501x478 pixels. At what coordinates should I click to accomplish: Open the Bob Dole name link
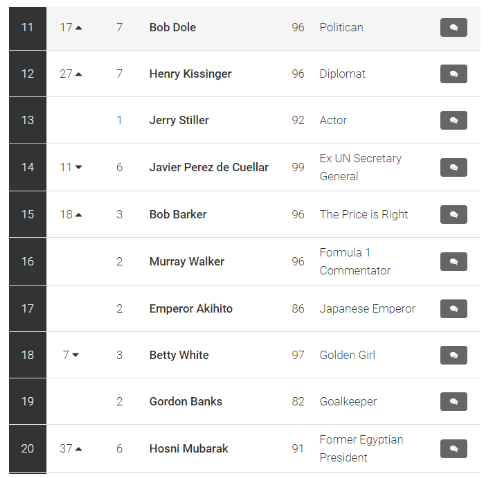pyautogui.click(x=172, y=27)
